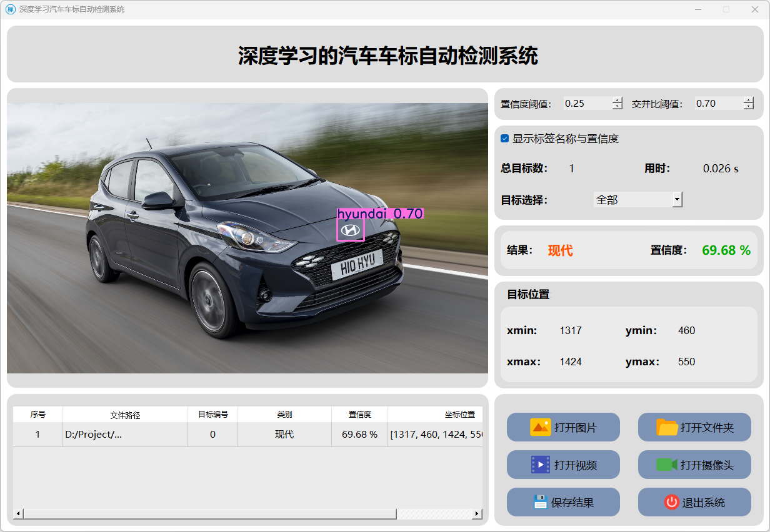Click the app logo in title bar
Screen dimensions: 770x532
pos(10,9)
